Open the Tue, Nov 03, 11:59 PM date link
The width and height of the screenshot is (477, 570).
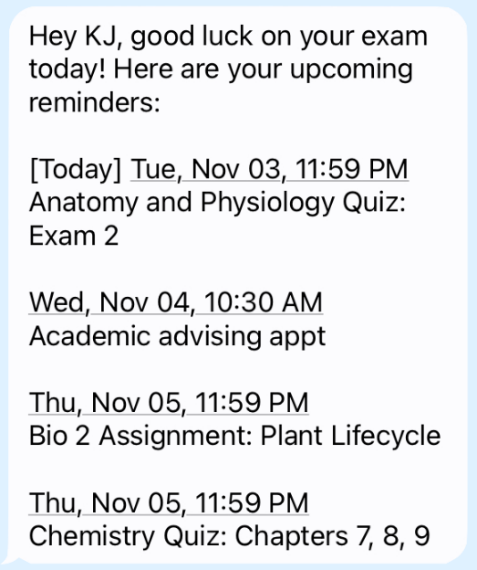[269, 169]
